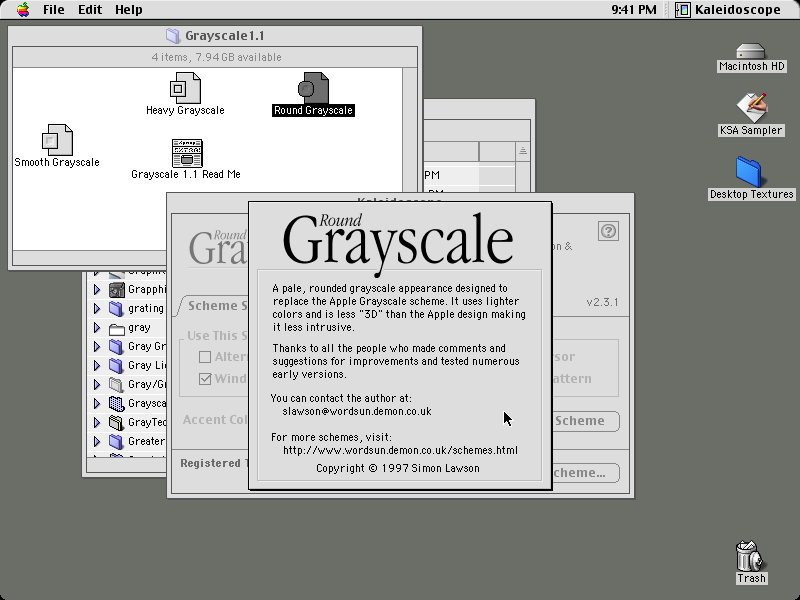Expand the GrayTec folder disclosure triangle
This screenshot has width=800, height=600.
(97, 422)
